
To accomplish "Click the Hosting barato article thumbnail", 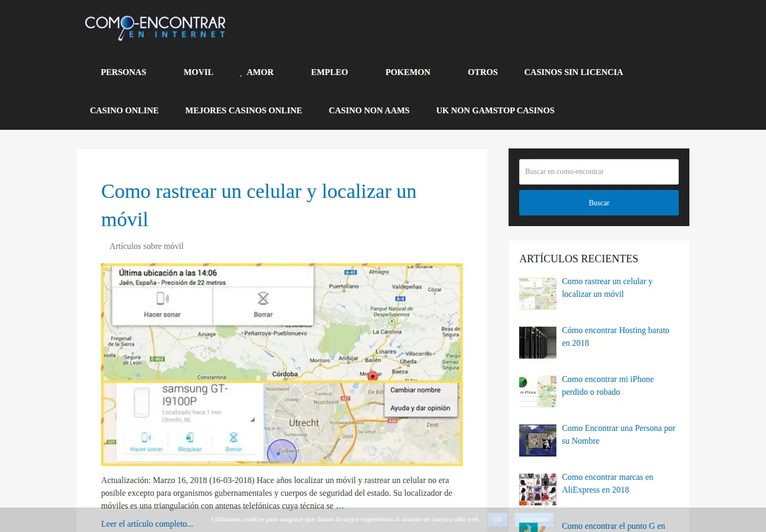I will [x=538, y=343].
